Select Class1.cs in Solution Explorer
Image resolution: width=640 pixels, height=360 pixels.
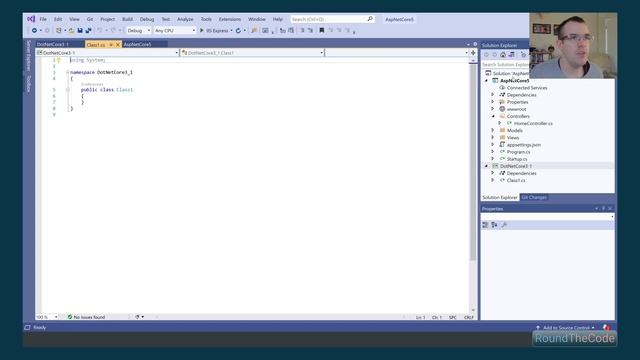point(516,180)
